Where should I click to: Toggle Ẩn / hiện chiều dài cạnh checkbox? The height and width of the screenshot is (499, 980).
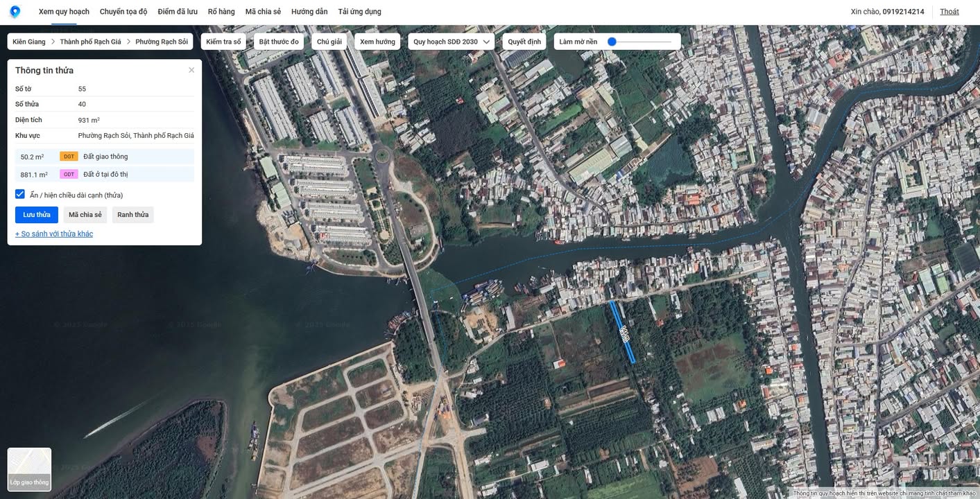(x=20, y=195)
